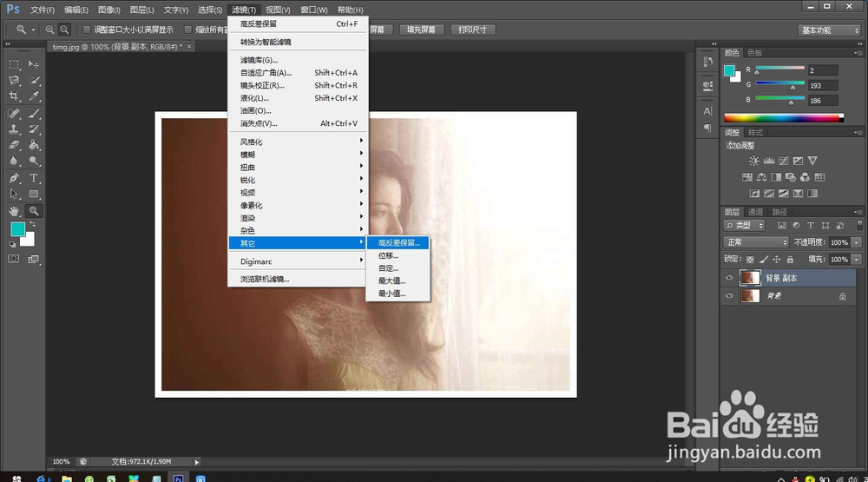Screen dimensions: 868x482
Task: Select the Eyedropper tool
Action: tap(34, 96)
